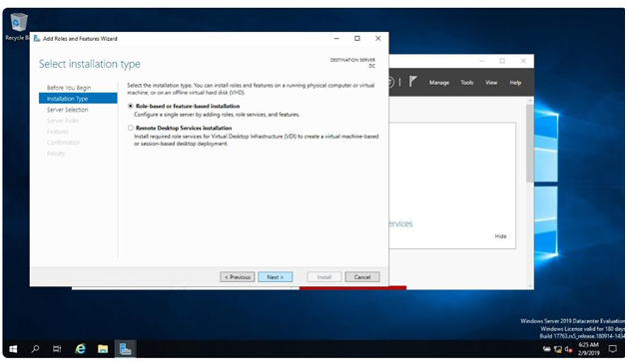The height and width of the screenshot is (364, 627).
Task: Click the Add Roles and Features Wizard title icon
Action: [x=37, y=38]
